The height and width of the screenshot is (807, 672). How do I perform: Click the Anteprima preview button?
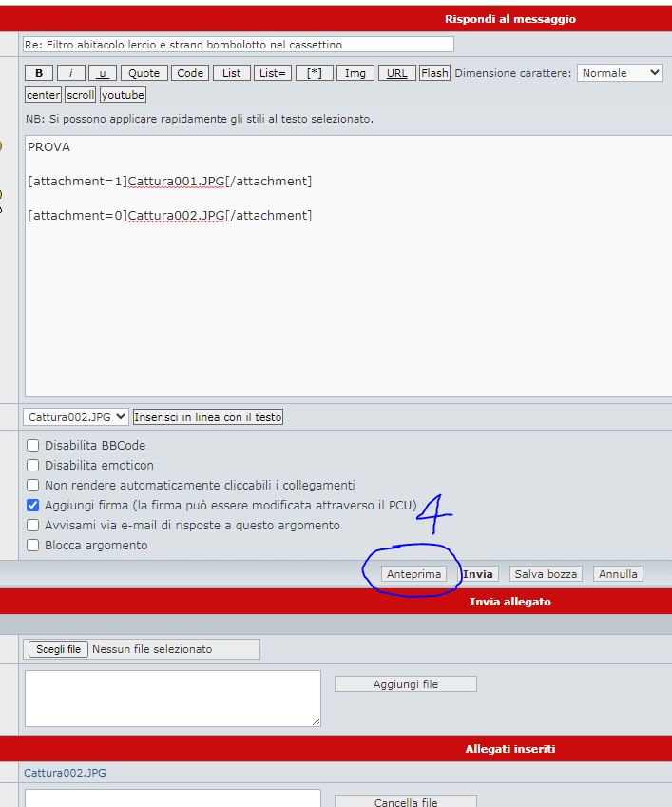click(x=413, y=574)
